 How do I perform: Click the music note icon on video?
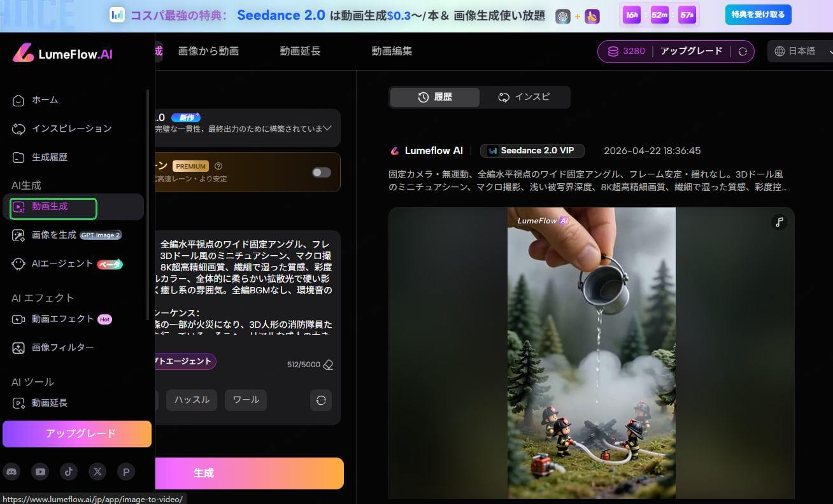[779, 222]
